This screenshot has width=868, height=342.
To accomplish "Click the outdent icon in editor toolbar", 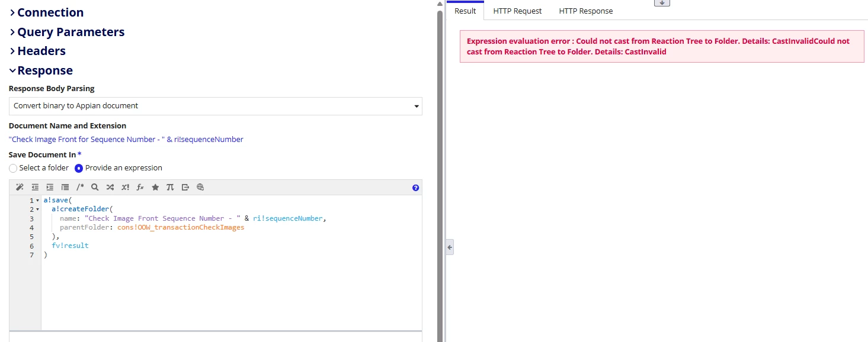I will (35, 187).
